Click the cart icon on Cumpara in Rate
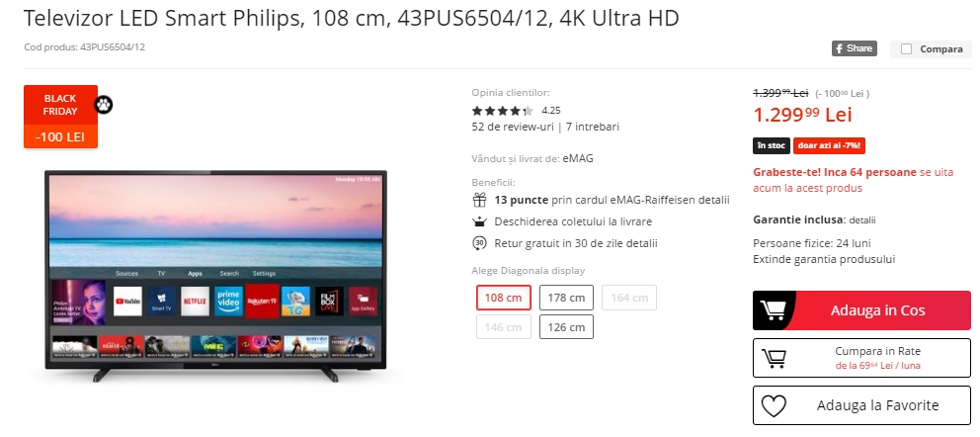The image size is (980, 437). pos(774,358)
